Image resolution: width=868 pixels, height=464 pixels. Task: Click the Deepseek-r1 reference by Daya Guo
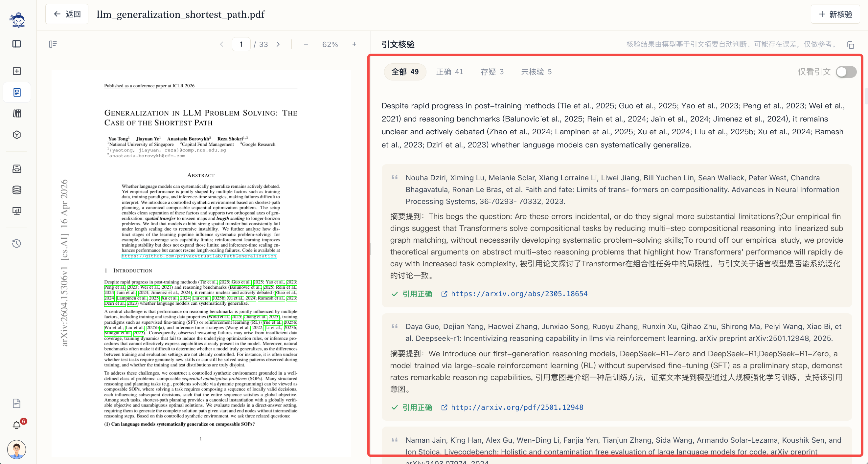coord(623,332)
